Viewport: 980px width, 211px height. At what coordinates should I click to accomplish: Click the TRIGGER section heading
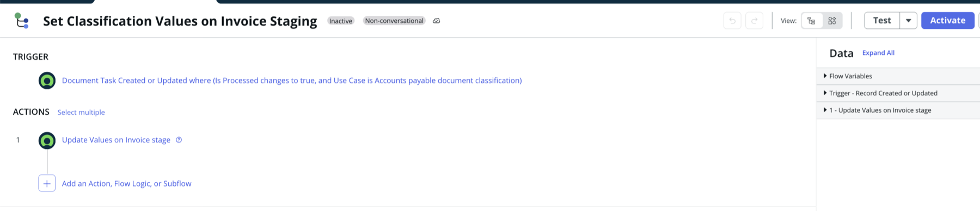click(x=30, y=57)
